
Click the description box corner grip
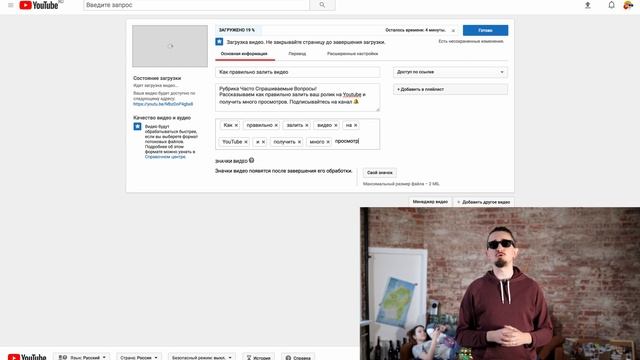tap(378, 109)
